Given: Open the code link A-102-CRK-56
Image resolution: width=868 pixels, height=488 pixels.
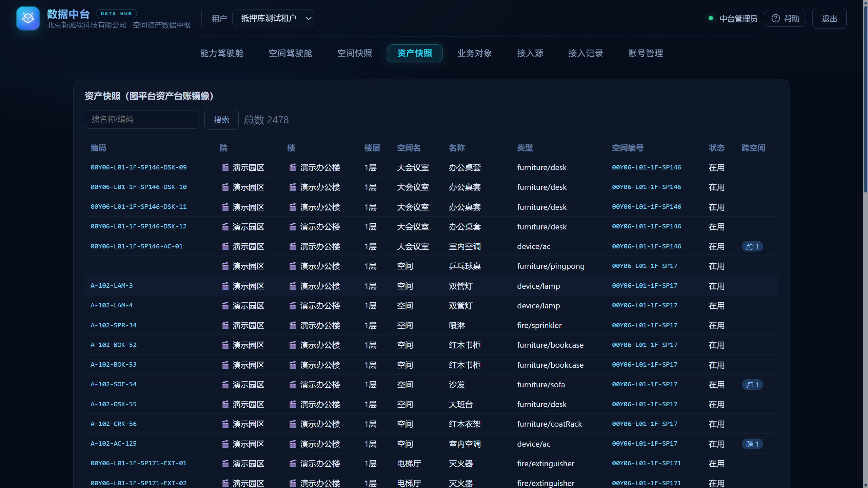Looking at the screenshot, I should point(114,424).
